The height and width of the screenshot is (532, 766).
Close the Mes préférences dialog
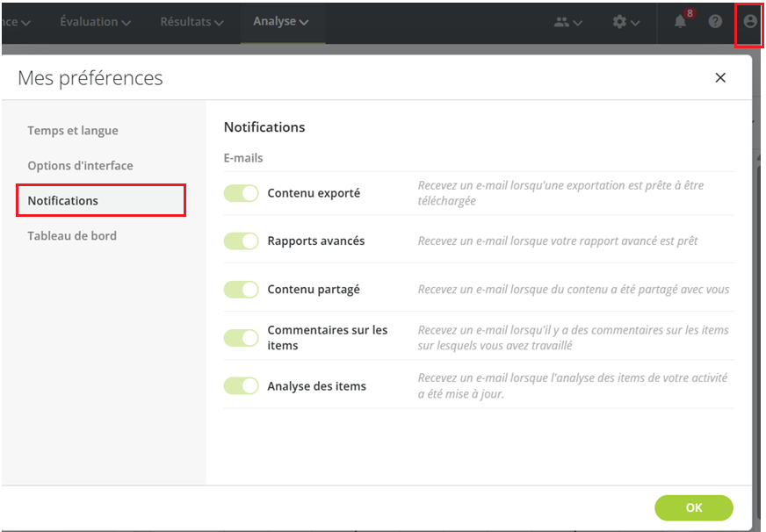coord(720,77)
